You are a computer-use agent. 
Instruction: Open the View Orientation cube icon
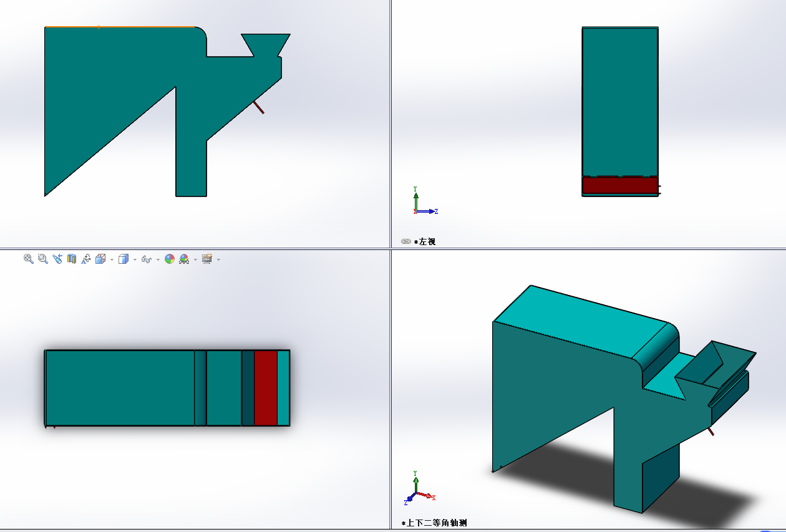(100, 259)
